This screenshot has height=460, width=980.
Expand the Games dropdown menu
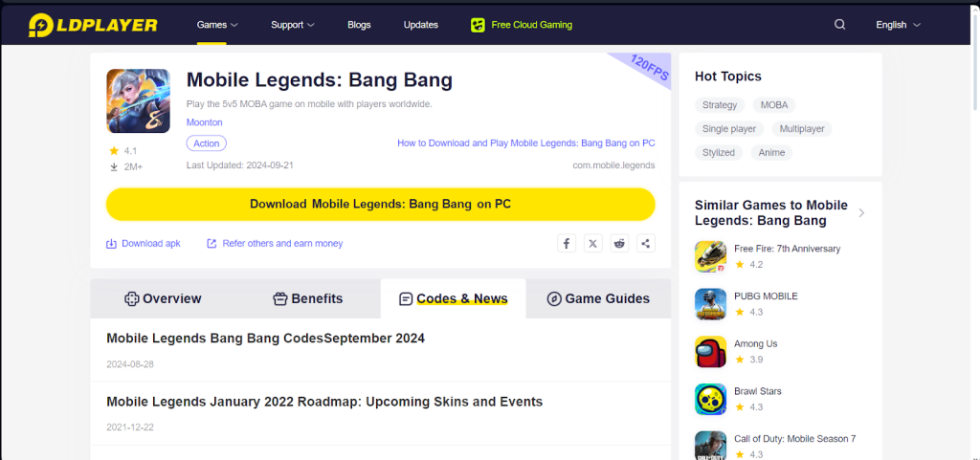(217, 25)
